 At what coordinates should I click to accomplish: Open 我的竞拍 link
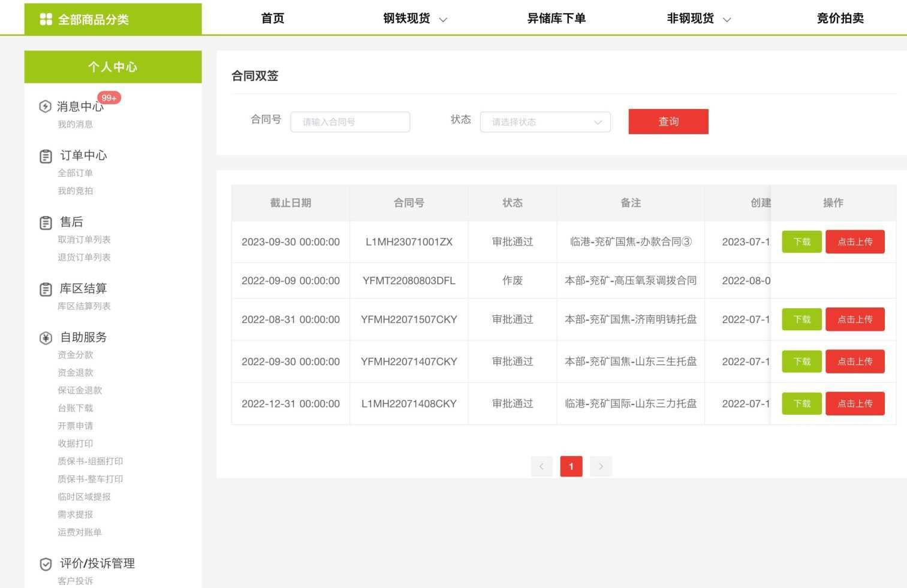click(x=75, y=191)
